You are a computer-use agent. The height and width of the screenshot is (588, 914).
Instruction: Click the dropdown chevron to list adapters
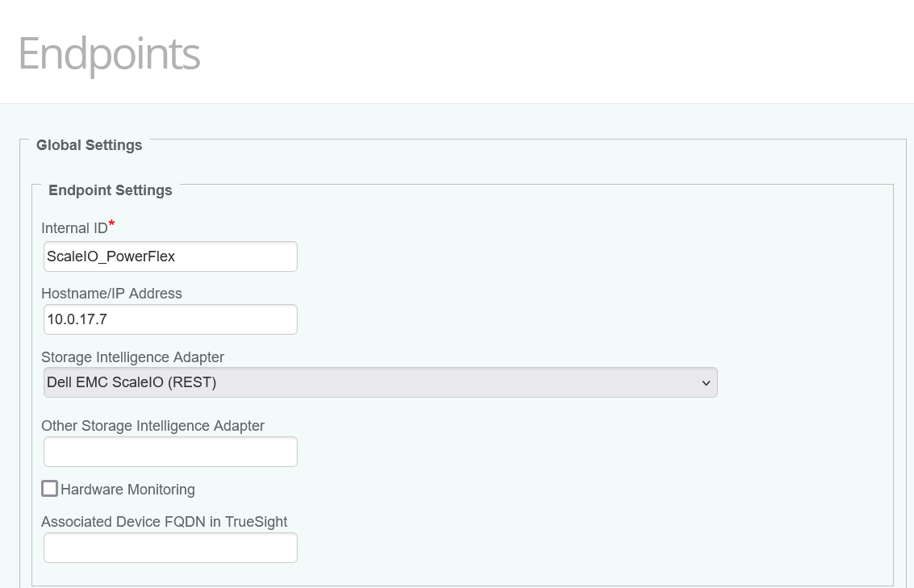click(x=705, y=382)
